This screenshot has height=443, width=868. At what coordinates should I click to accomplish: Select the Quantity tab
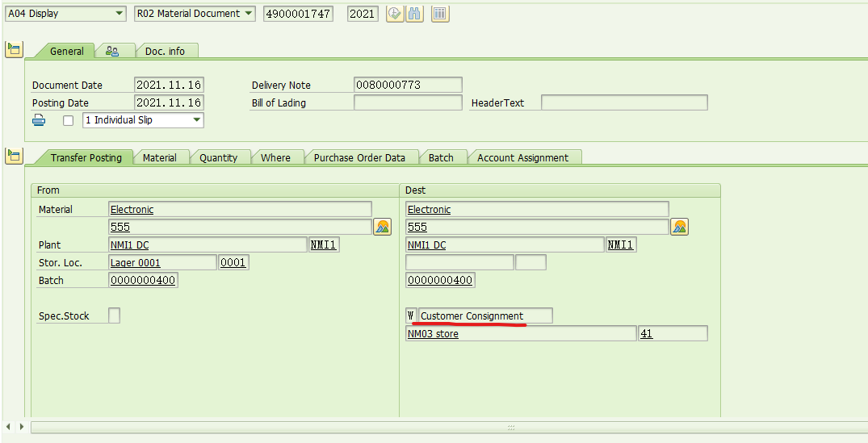click(218, 157)
